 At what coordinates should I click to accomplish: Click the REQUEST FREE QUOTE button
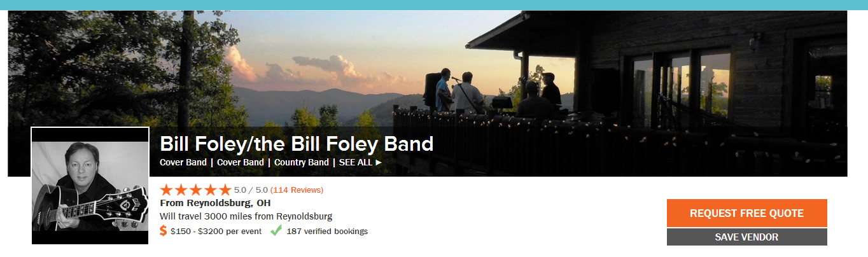click(x=747, y=213)
